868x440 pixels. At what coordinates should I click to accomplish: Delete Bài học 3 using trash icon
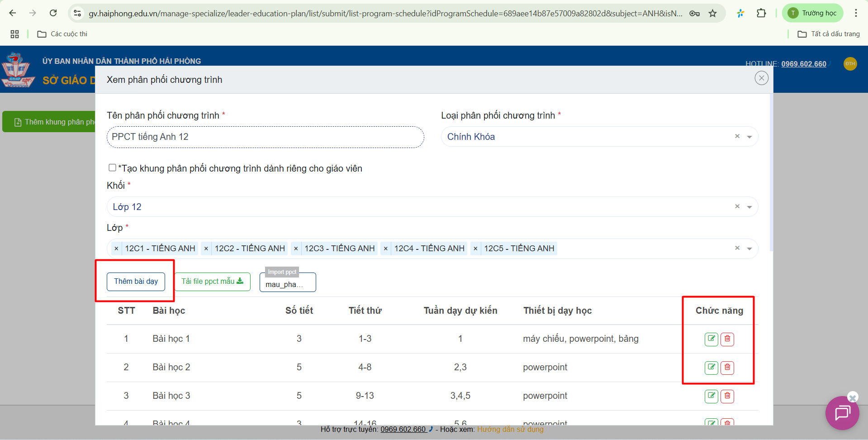pyautogui.click(x=727, y=396)
